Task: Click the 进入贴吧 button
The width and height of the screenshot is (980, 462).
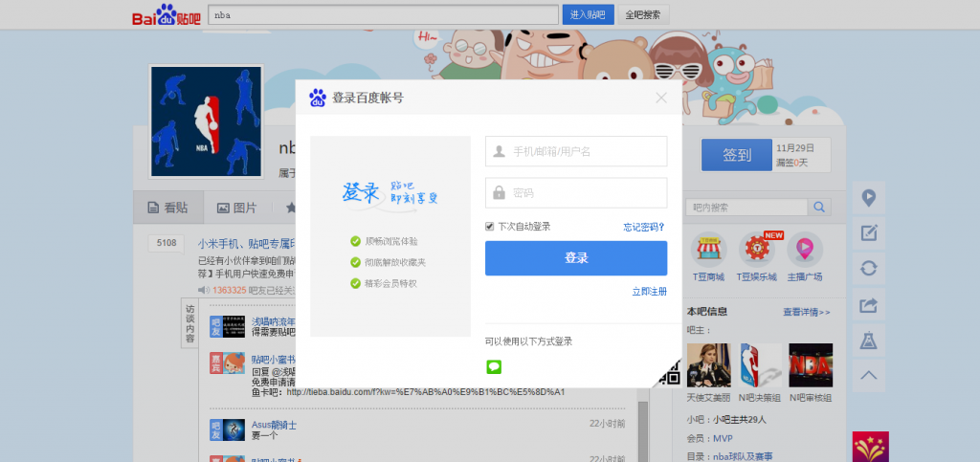Action: coord(589,15)
